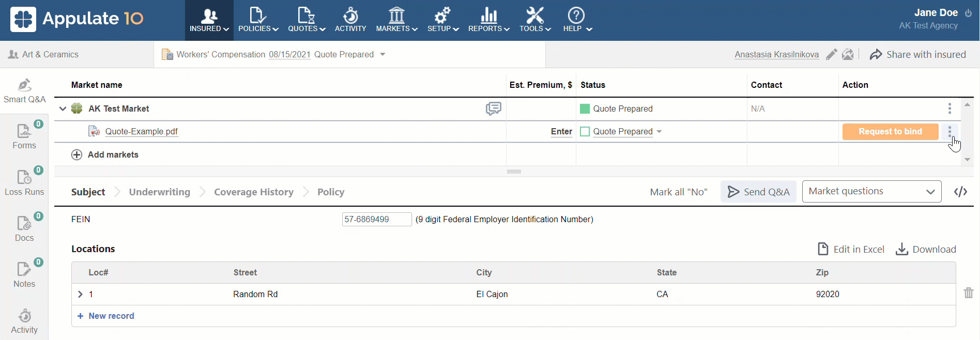Open Quote-Example row three-dot menu
Viewport: 980px width, 340px height.
click(950, 131)
